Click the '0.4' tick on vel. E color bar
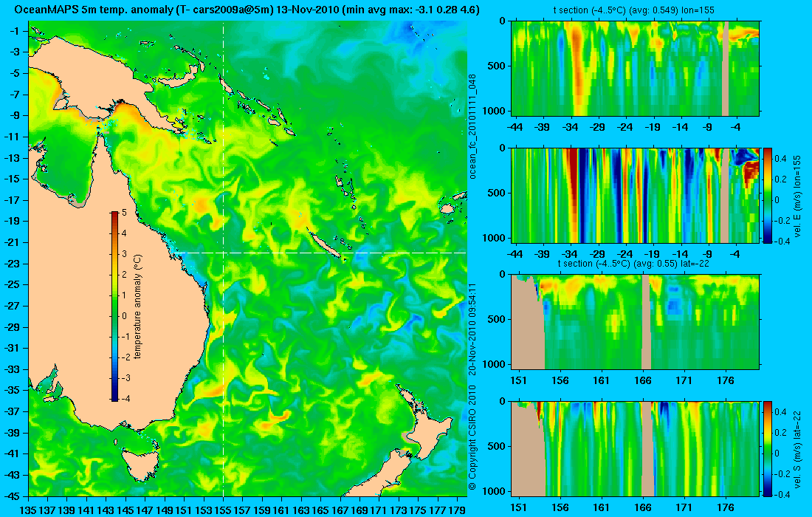This screenshot has height=517, width=812. point(780,159)
